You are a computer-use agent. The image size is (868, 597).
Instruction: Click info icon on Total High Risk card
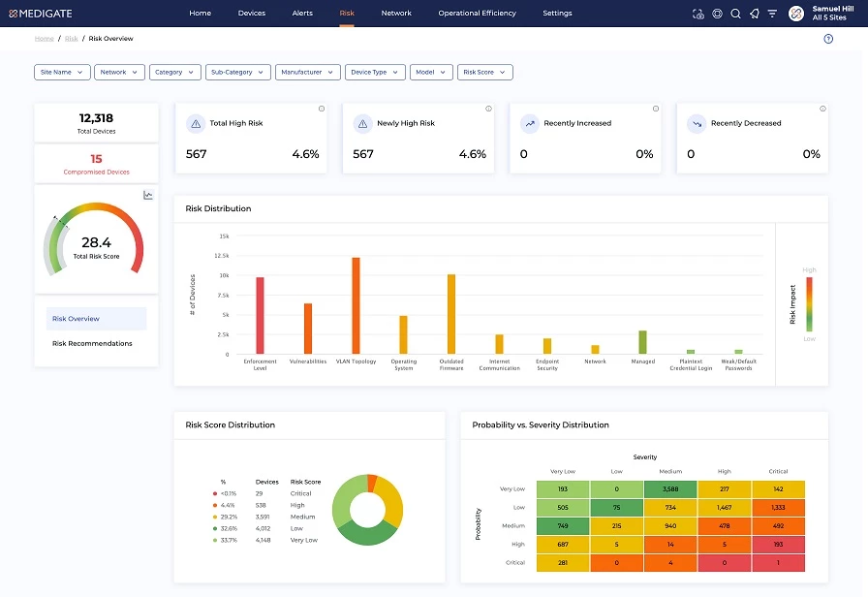[322, 109]
